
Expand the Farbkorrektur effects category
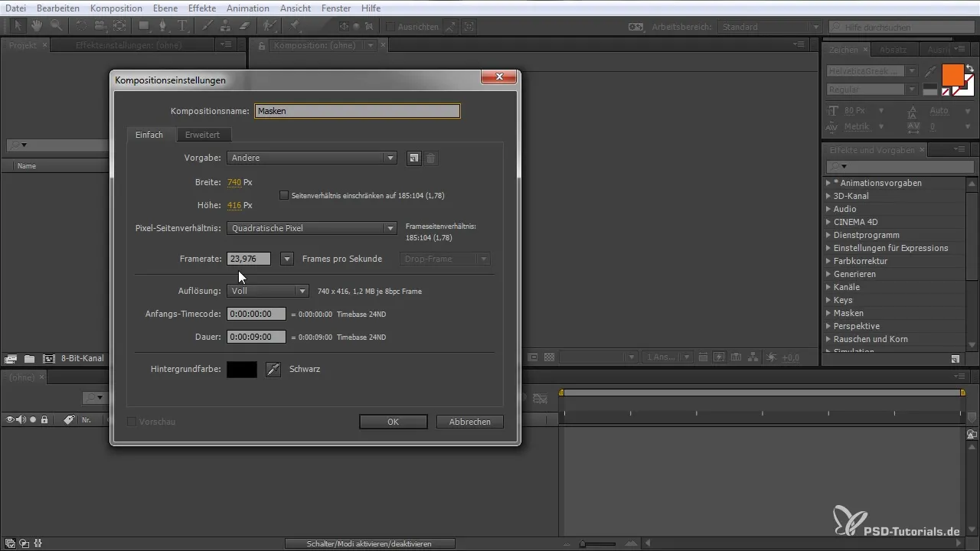point(828,261)
